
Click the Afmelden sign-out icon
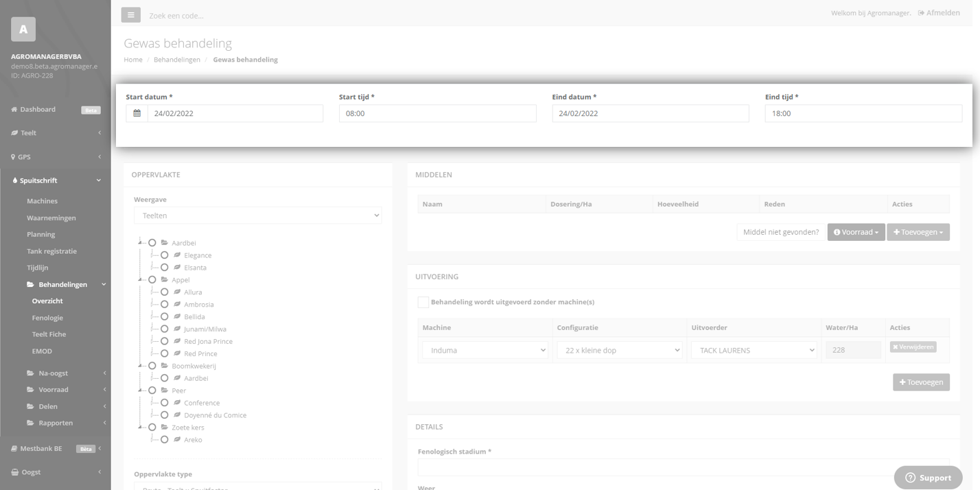[921, 13]
